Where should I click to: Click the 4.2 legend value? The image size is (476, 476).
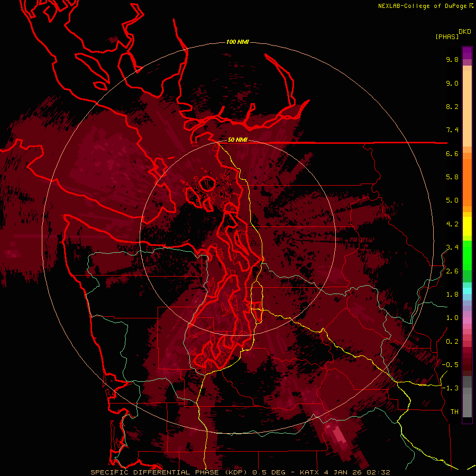tap(452, 224)
